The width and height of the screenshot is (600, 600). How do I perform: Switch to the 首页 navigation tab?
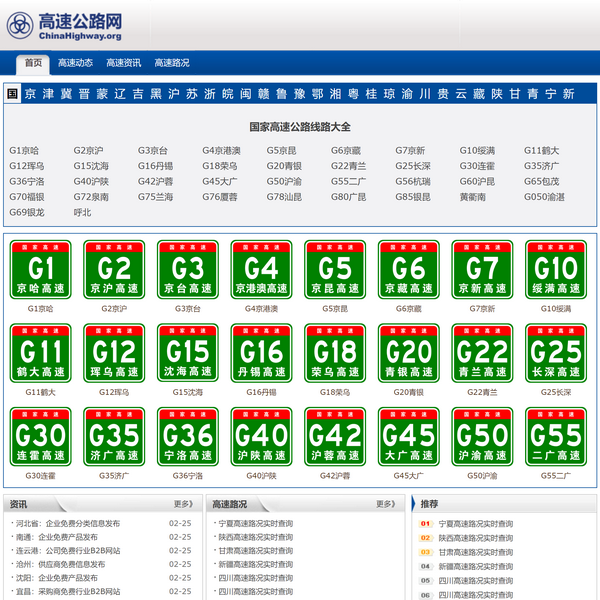click(x=34, y=63)
